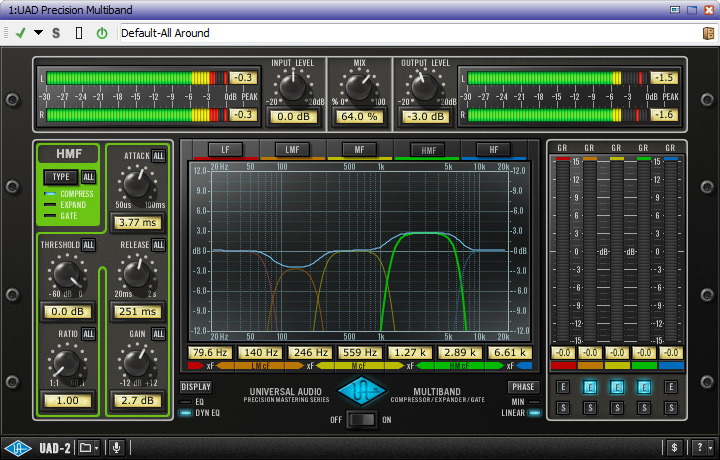Click the 2.89 k frequency field

pos(461,353)
